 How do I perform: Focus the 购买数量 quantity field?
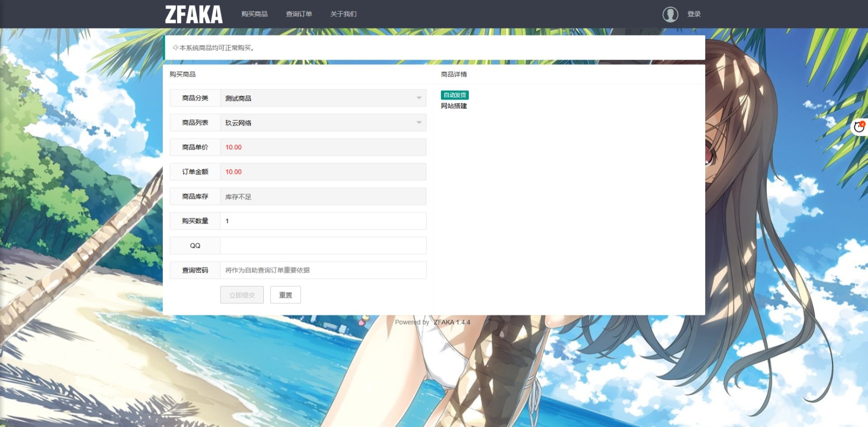coord(323,221)
